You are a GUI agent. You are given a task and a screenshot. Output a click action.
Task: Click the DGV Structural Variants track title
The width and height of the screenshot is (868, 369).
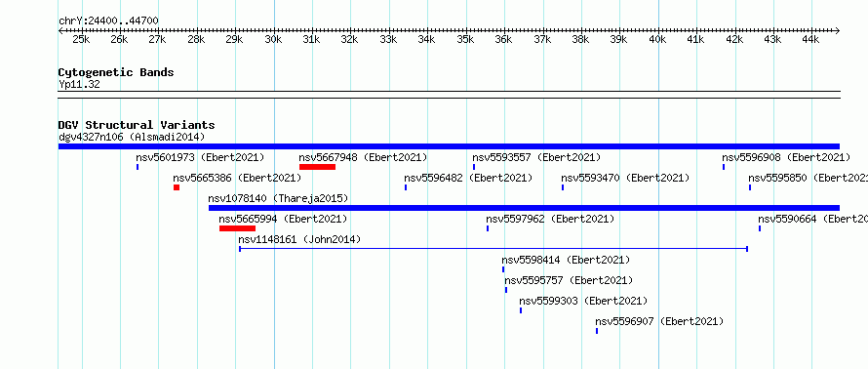[137, 125]
